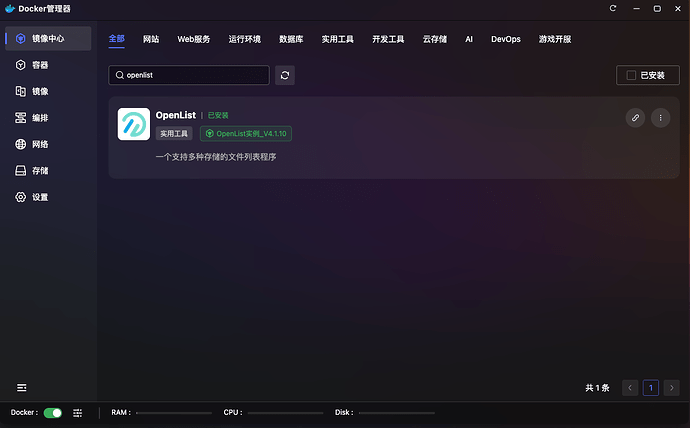690x428 pixels.
Task: Click the RAM usage bar
Action: (174, 413)
